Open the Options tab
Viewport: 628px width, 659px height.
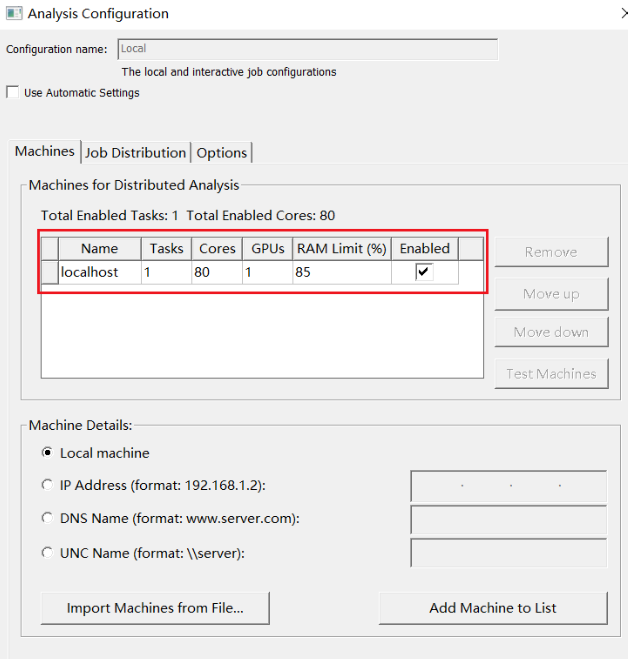pos(221,152)
